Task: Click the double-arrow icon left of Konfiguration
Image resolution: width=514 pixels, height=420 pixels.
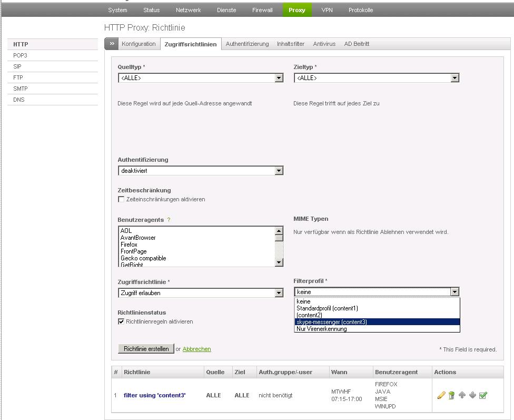Action: (112, 44)
